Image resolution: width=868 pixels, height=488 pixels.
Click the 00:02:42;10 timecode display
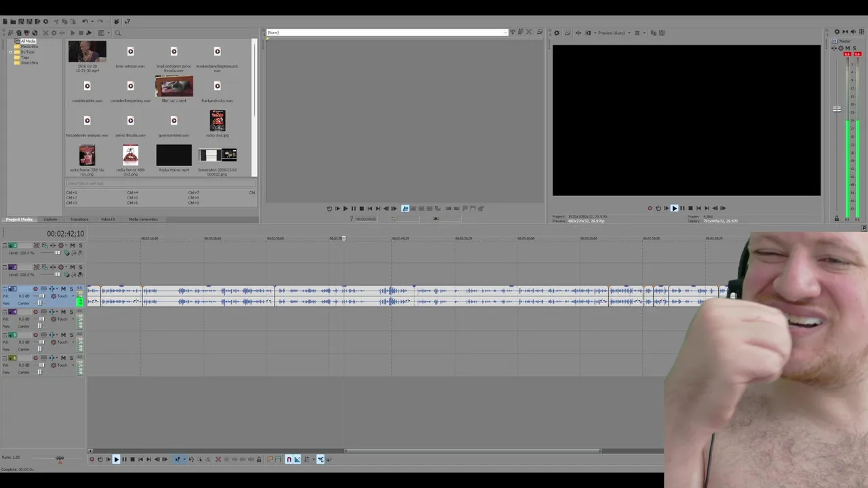pyautogui.click(x=66, y=234)
